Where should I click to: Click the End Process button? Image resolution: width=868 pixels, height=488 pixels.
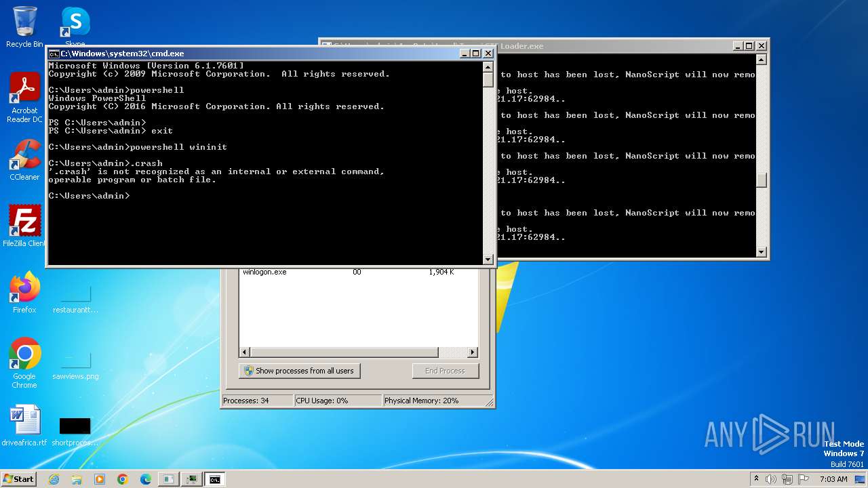(445, 371)
